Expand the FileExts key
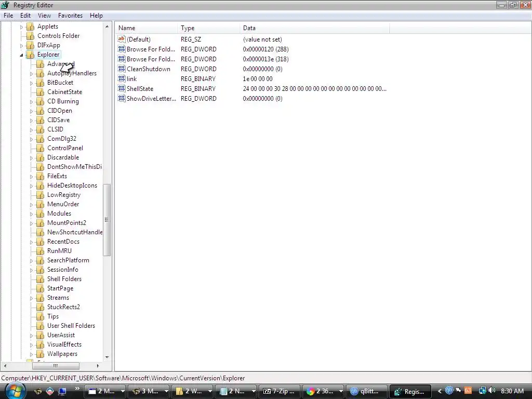The image size is (532, 399). 31,177
